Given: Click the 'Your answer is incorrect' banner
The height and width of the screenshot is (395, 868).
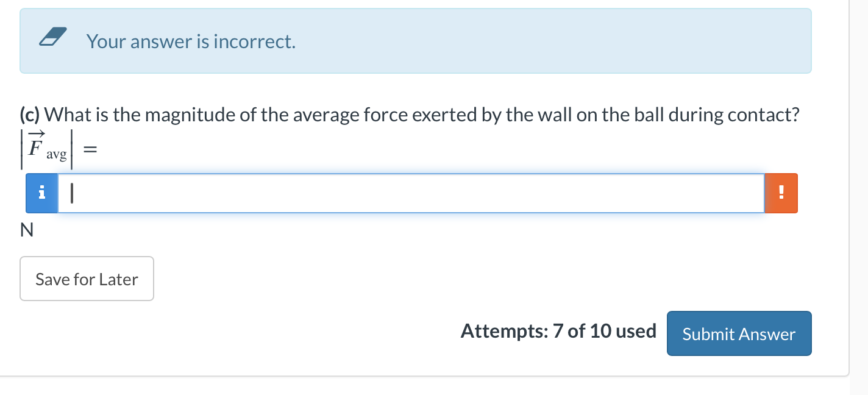Looking at the screenshot, I should [x=191, y=41].
